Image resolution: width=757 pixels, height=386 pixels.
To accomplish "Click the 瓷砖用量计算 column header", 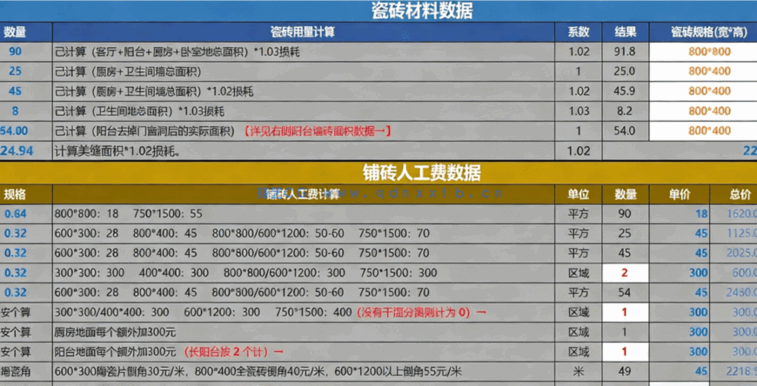I will pyautogui.click(x=303, y=32).
